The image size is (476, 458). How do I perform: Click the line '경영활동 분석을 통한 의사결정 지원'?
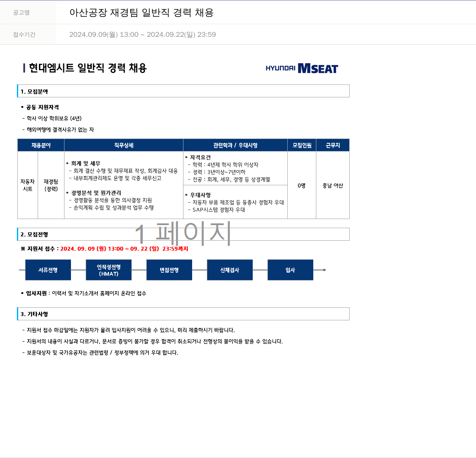coord(113,200)
